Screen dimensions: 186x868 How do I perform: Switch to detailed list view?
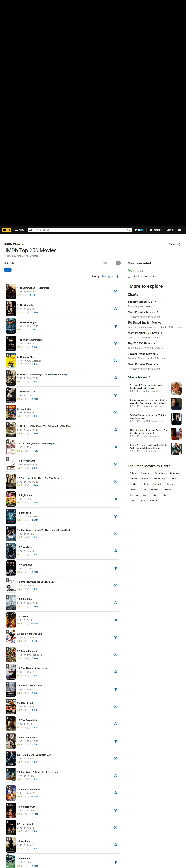105,263
